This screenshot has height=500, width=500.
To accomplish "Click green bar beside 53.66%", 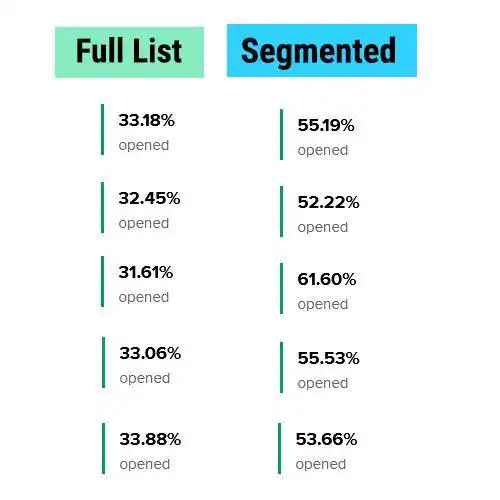I will tap(279, 448).
